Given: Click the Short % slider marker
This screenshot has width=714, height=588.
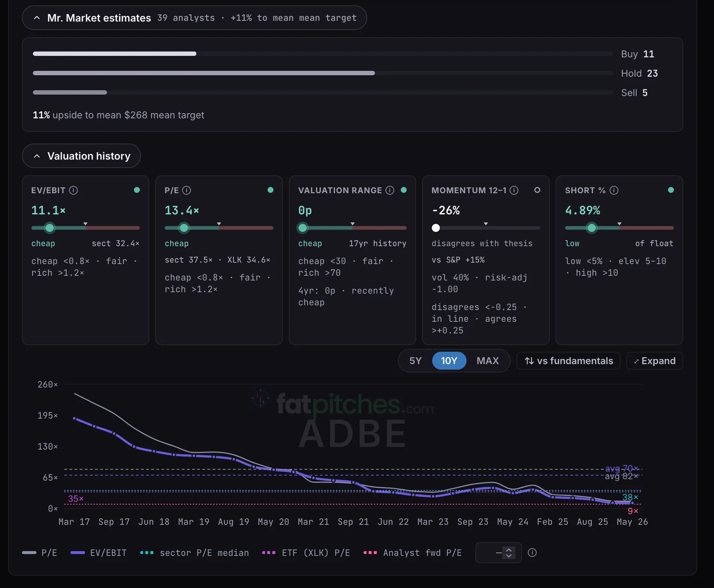Looking at the screenshot, I should point(592,228).
